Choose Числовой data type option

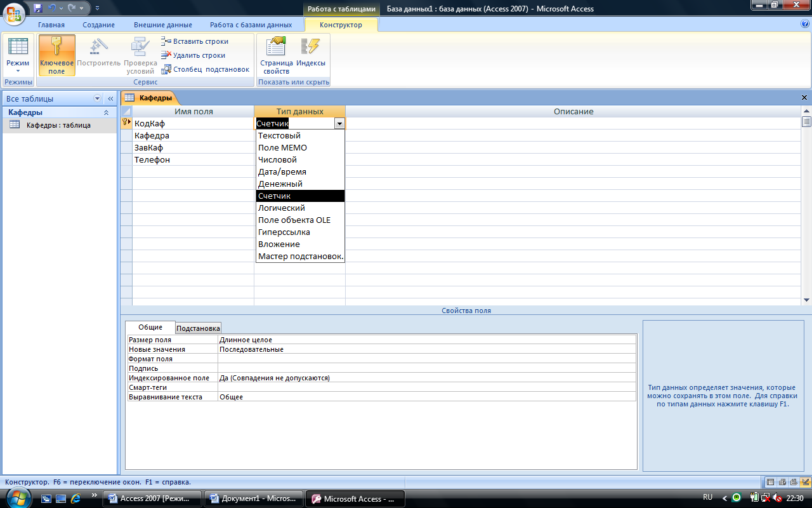300,159
